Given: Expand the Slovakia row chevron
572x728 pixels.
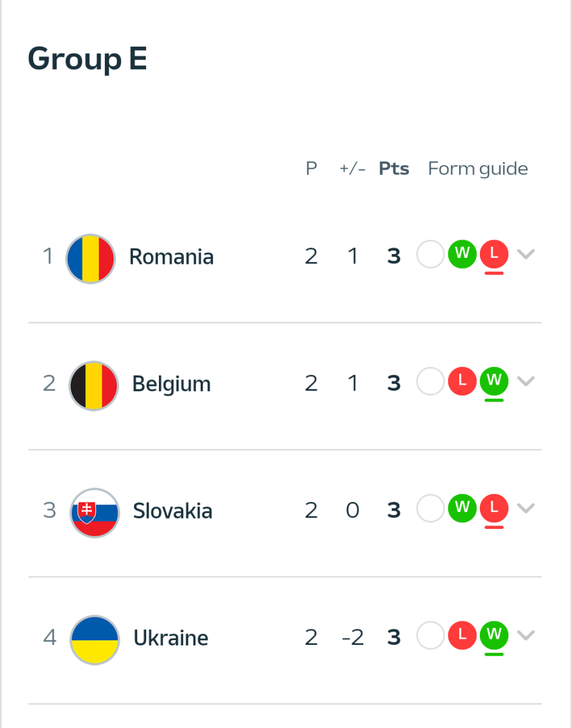Looking at the screenshot, I should tap(526, 508).
